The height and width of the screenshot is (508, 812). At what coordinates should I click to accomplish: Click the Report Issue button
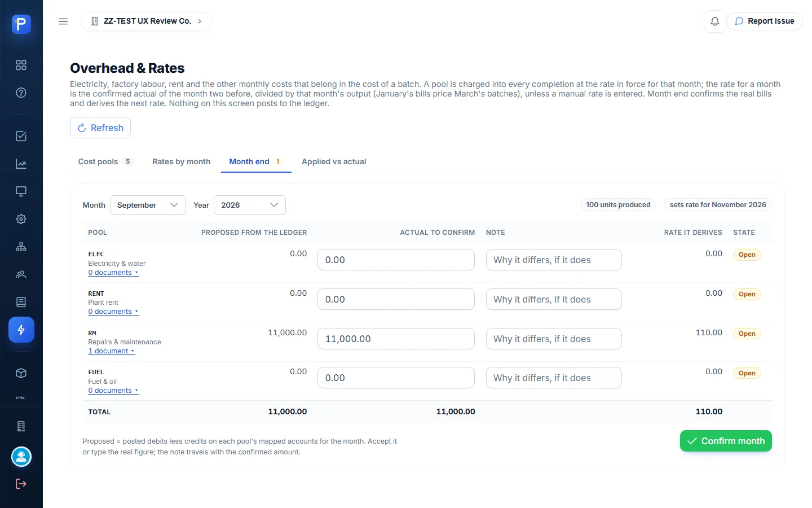(764, 21)
